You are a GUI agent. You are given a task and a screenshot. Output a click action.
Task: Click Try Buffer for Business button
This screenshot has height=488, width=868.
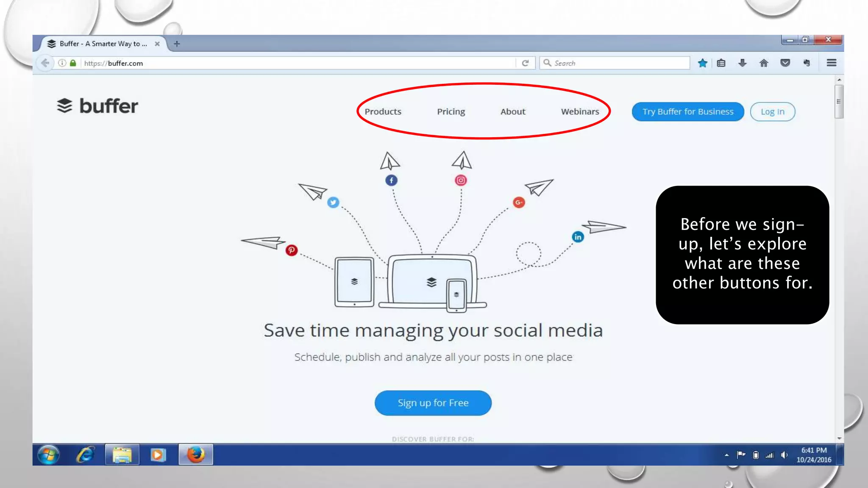(688, 111)
